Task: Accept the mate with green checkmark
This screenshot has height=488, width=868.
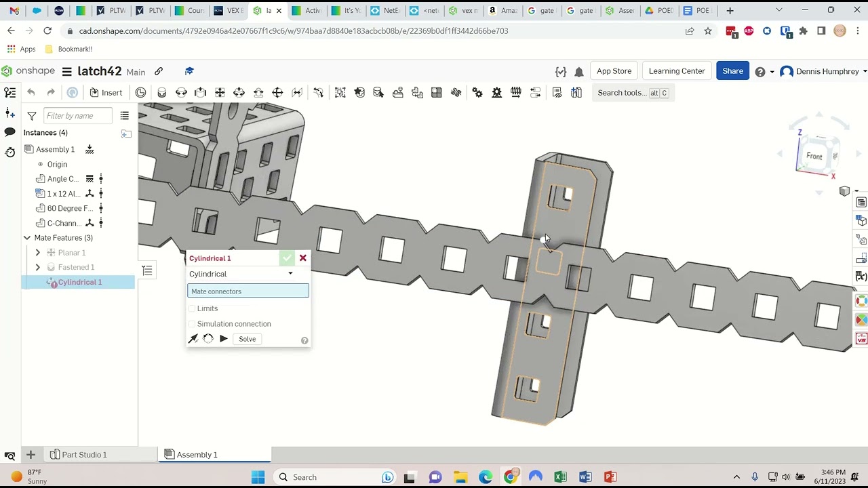Action: click(x=288, y=258)
